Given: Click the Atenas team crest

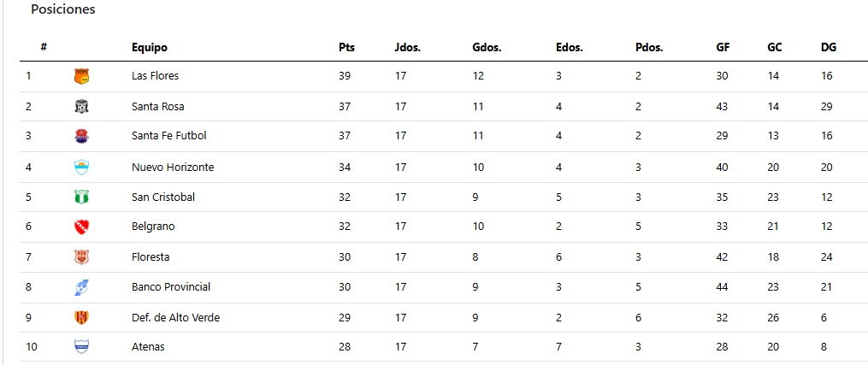Looking at the screenshot, I should click(x=81, y=347).
